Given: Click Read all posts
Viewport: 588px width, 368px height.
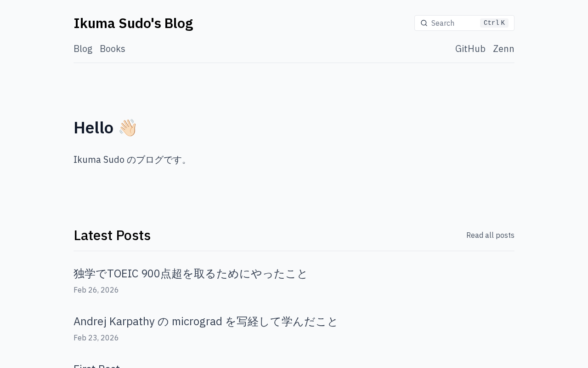Looking at the screenshot, I should click(490, 235).
